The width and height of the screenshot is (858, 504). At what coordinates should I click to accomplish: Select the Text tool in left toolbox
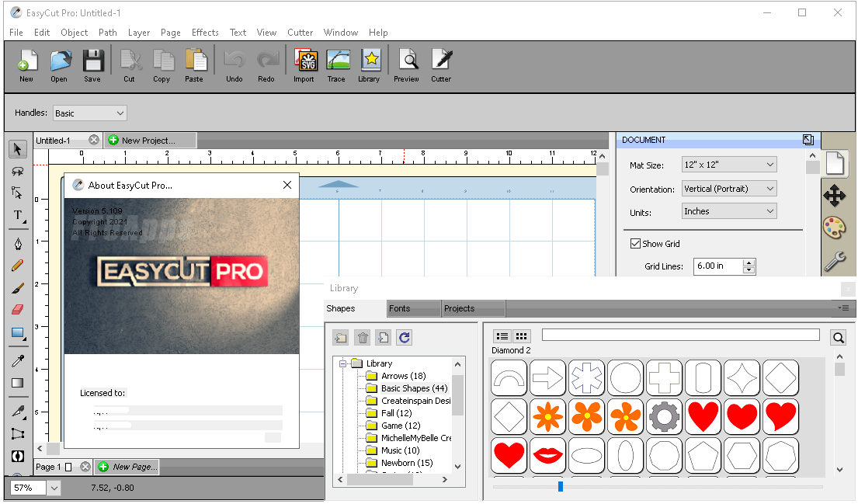point(18,215)
